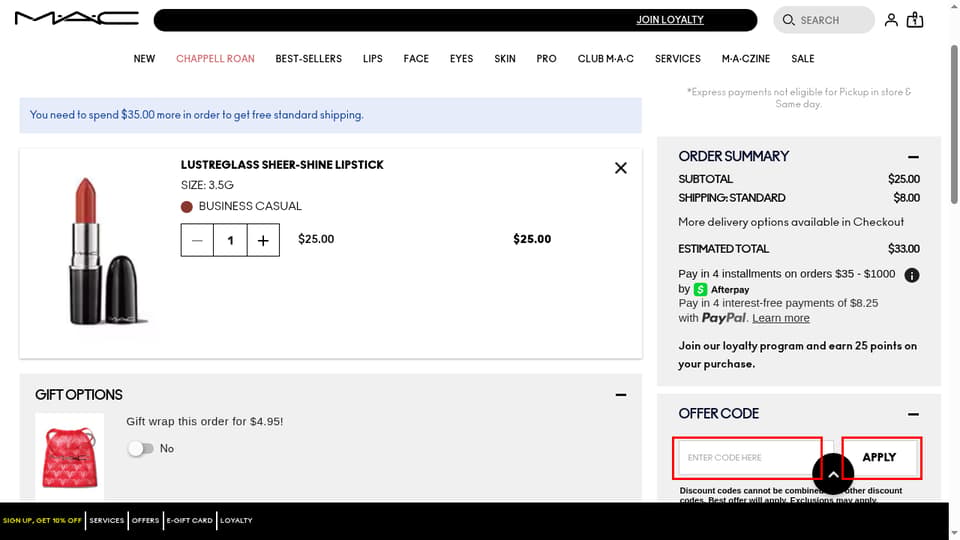This screenshot has height=540, width=960.
Task: Click the Afterpay info icon
Action: click(x=912, y=275)
